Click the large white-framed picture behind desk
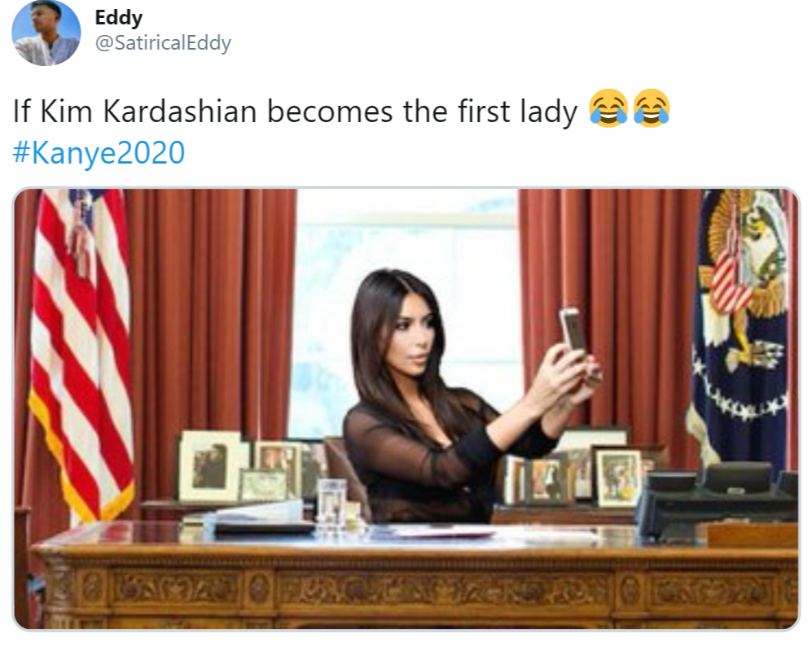 210,467
